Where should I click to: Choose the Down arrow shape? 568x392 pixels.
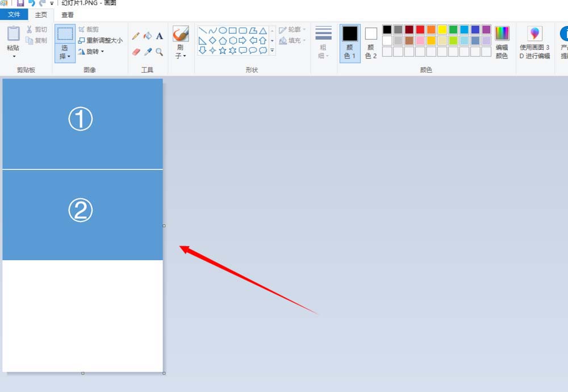click(x=203, y=50)
